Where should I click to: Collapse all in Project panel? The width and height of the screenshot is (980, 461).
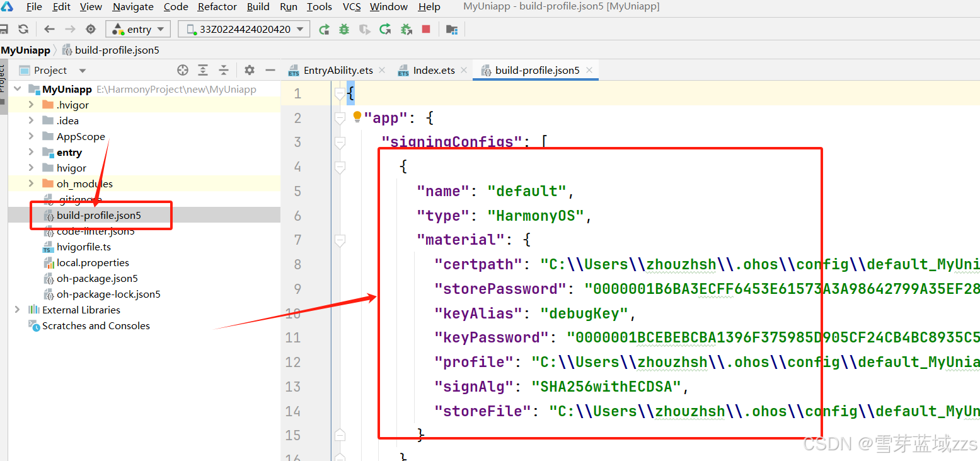click(x=223, y=70)
